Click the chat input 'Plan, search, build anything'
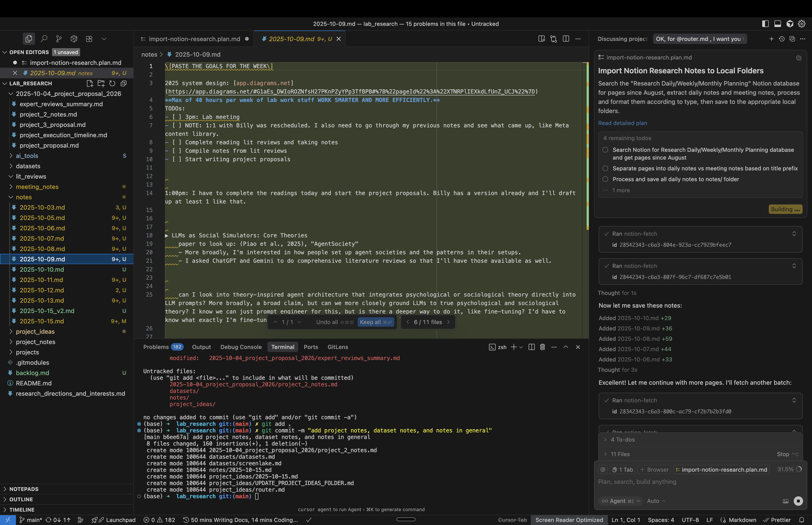812x525 pixels. tap(637, 482)
